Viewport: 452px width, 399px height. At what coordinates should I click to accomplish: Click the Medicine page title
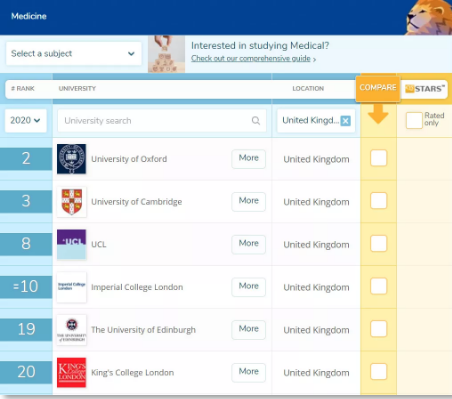29,16
